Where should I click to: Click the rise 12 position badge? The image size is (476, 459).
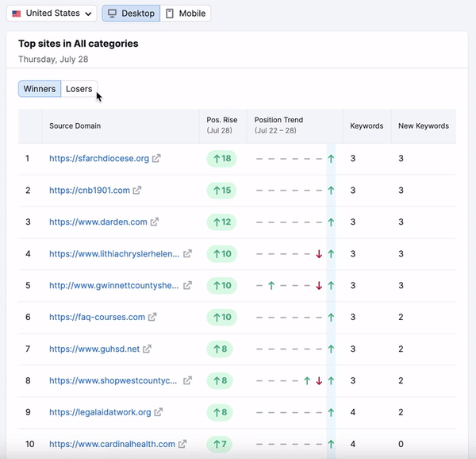[x=221, y=222]
